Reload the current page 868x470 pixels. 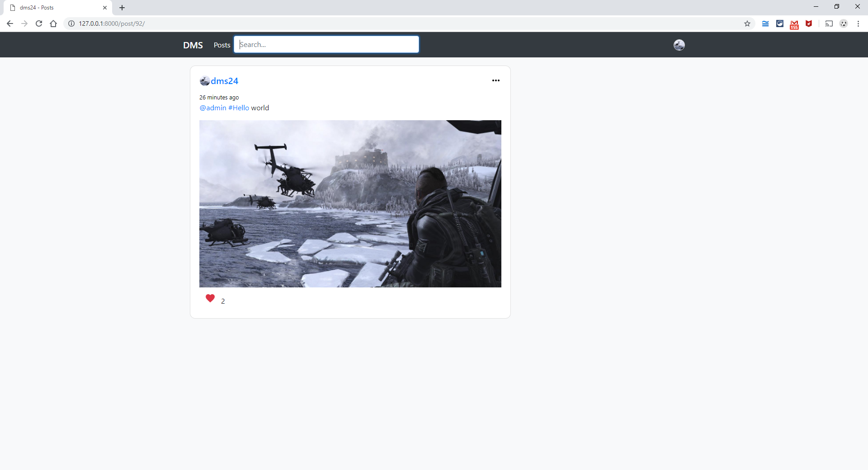[39, 23]
